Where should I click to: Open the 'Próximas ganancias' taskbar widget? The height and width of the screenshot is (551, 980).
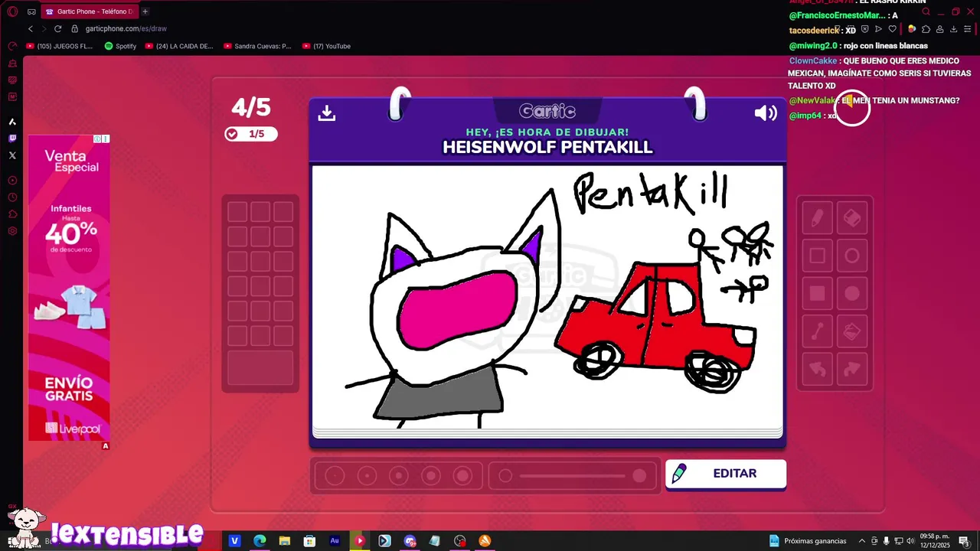(x=808, y=541)
